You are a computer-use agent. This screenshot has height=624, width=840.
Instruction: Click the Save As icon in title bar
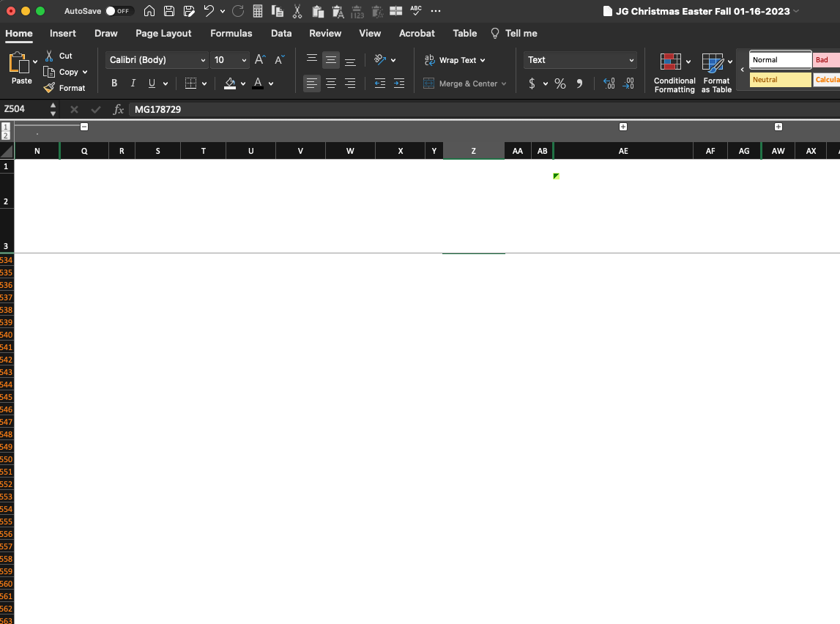point(188,11)
